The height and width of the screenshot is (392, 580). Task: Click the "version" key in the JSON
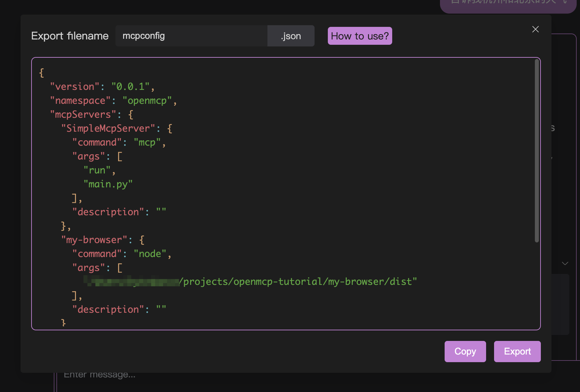coord(75,87)
